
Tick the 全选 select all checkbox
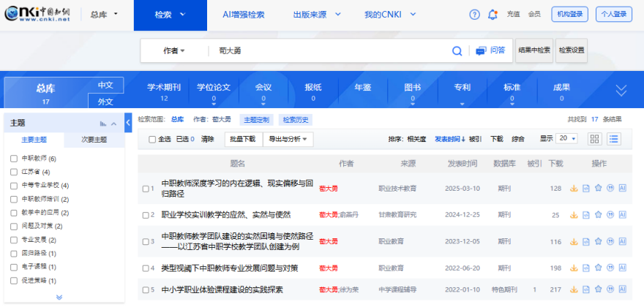(152, 139)
